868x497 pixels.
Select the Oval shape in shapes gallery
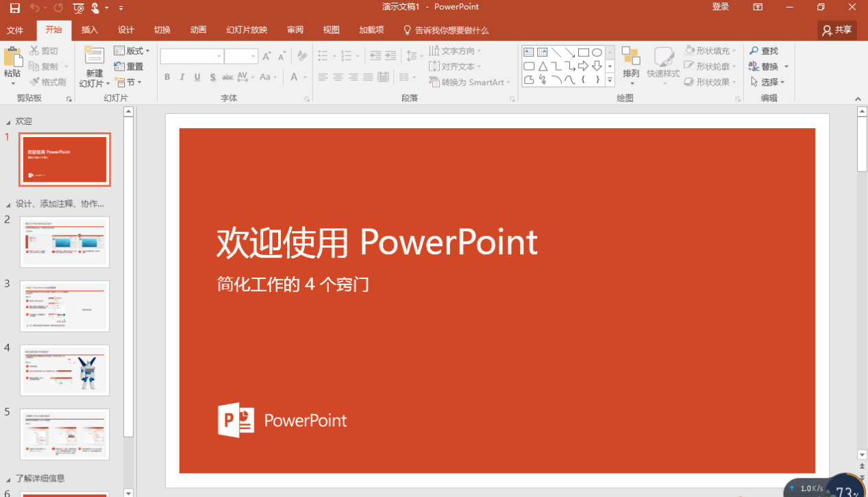coord(597,52)
